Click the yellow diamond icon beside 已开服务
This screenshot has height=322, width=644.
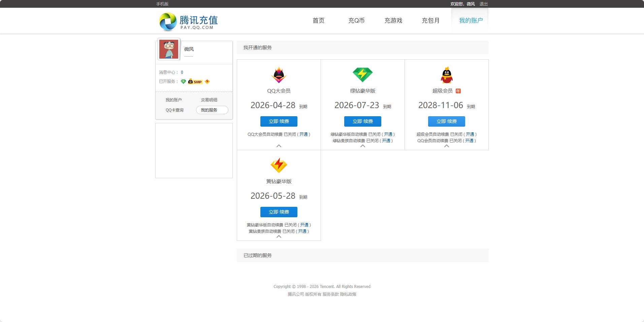coord(207,82)
